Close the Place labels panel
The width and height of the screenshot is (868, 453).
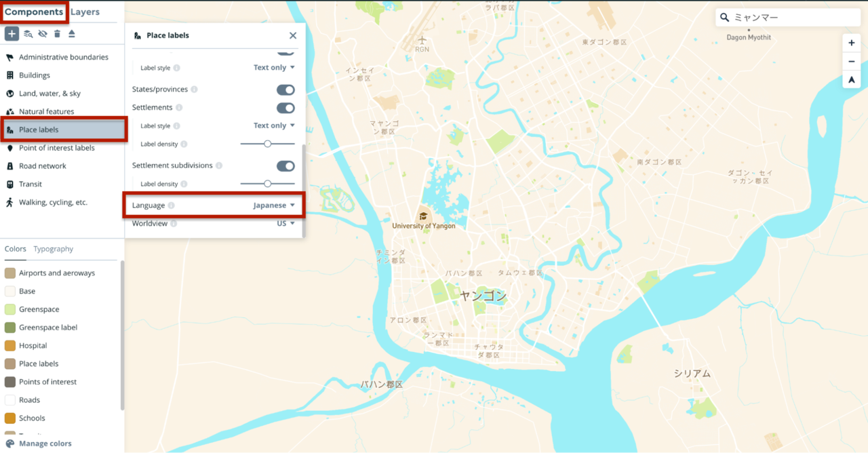click(x=293, y=35)
